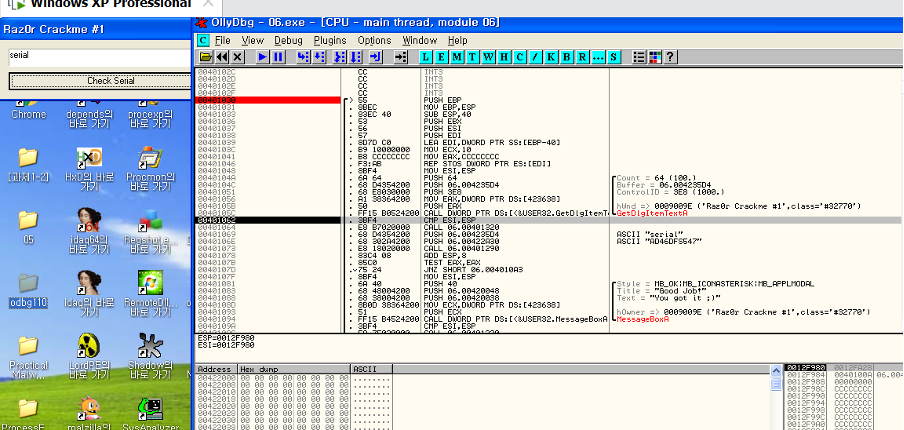
Task: Open the Window menu
Action: [420, 40]
